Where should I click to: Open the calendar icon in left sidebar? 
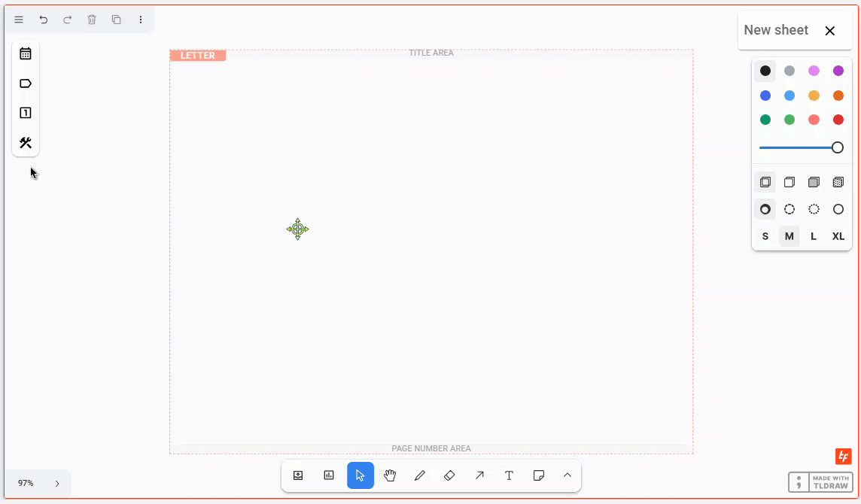click(26, 53)
